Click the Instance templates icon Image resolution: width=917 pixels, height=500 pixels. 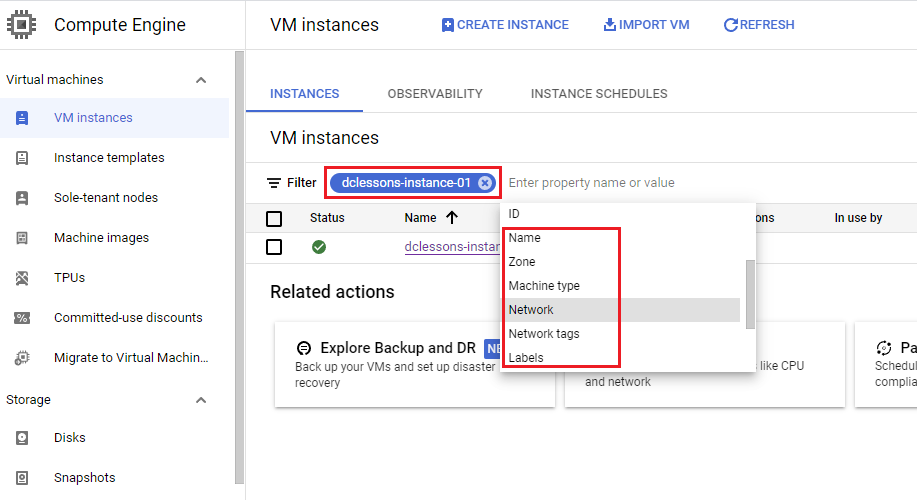click(x=22, y=158)
